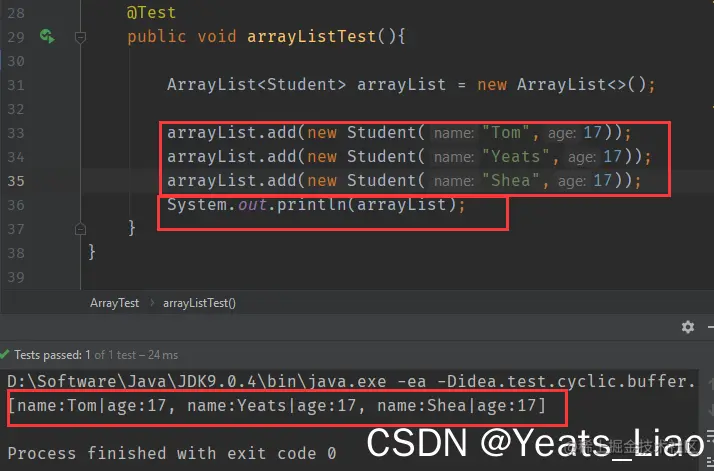Click the java.exe command line in console
Viewport: 714px width, 471px height.
point(351,381)
